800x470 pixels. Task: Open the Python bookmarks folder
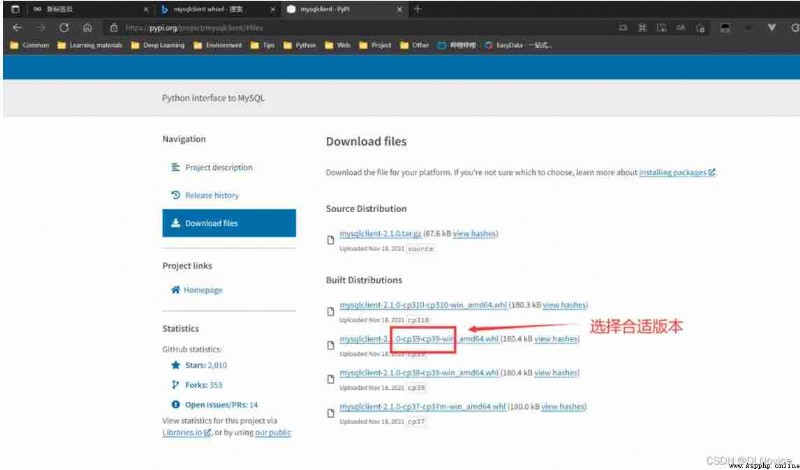click(300, 45)
